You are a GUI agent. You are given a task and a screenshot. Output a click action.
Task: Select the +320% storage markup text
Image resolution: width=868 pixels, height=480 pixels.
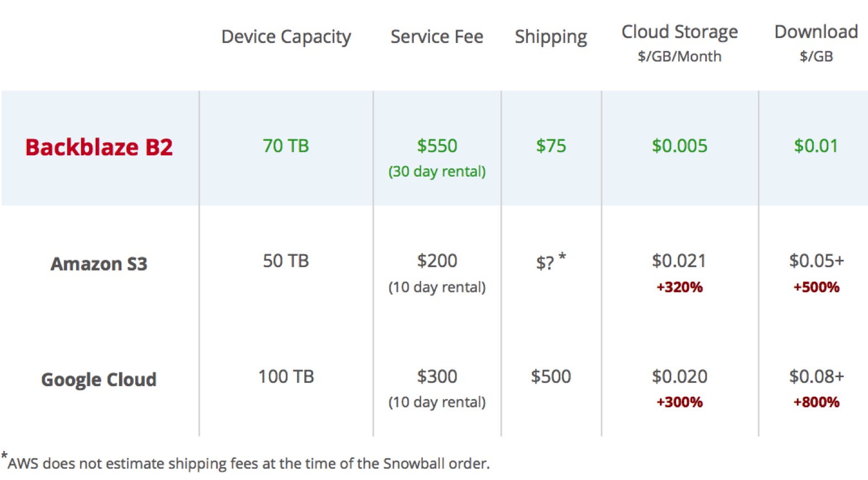[x=680, y=287]
